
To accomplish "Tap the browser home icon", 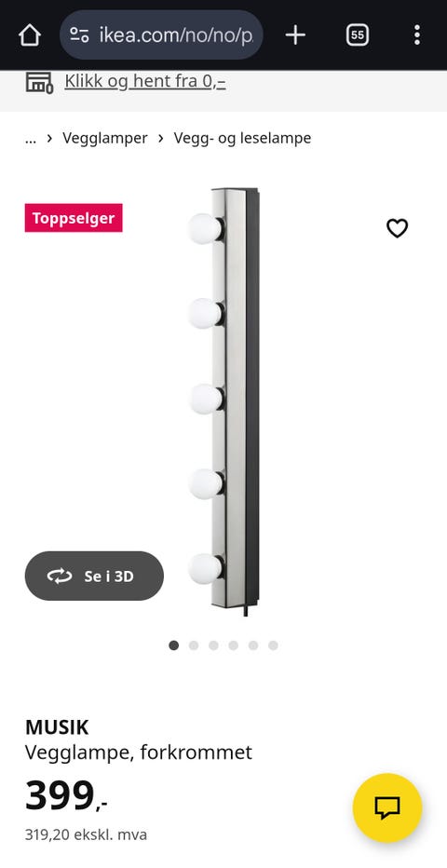I will coord(29,35).
